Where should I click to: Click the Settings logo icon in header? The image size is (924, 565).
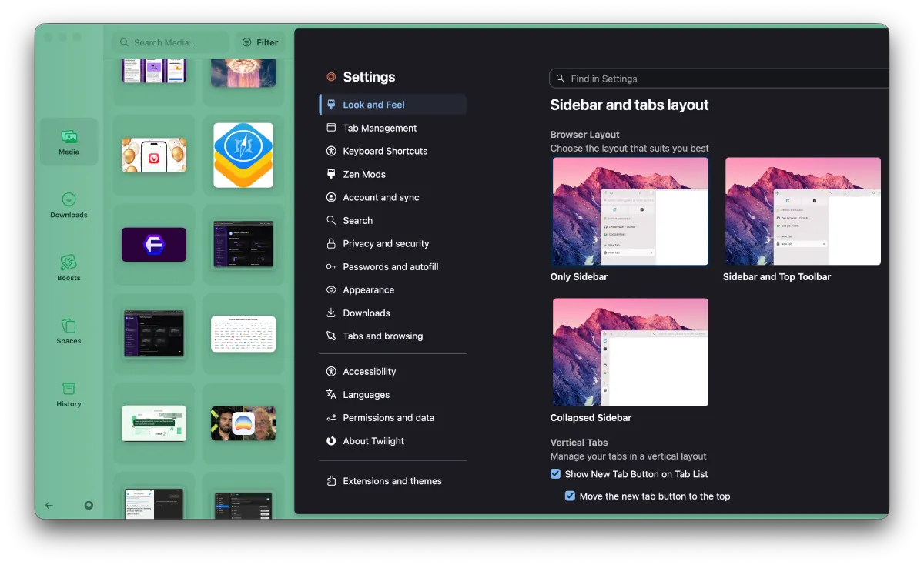click(x=331, y=77)
